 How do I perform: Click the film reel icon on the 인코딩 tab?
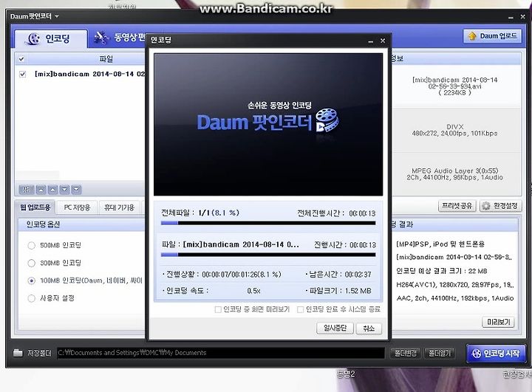[33, 39]
